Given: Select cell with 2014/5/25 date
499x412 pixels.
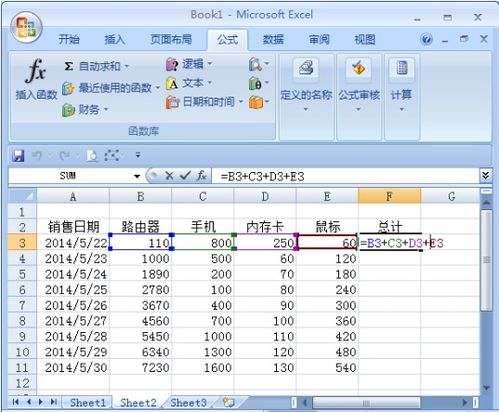Looking at the screenshot, I should (73, 290).
